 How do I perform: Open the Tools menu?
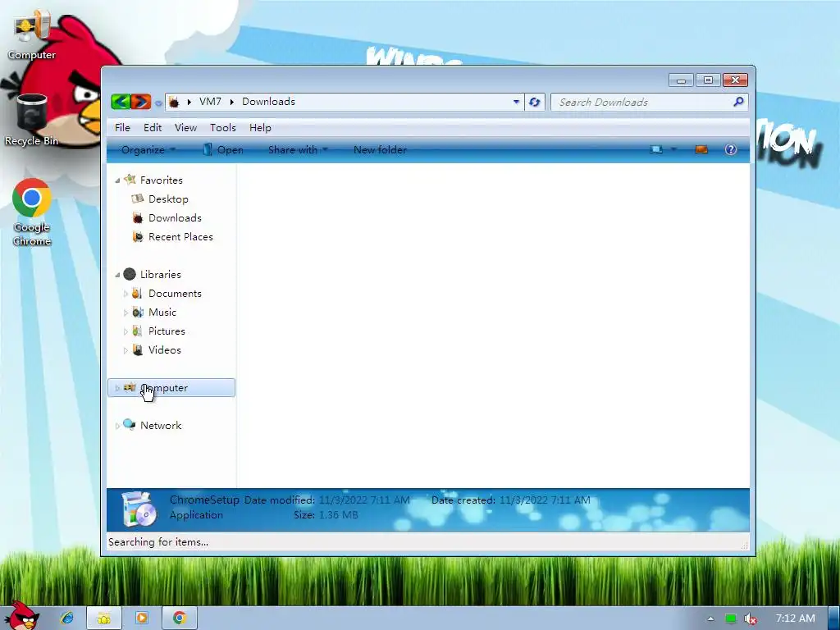pyautogui.click(x=223, y=127)
